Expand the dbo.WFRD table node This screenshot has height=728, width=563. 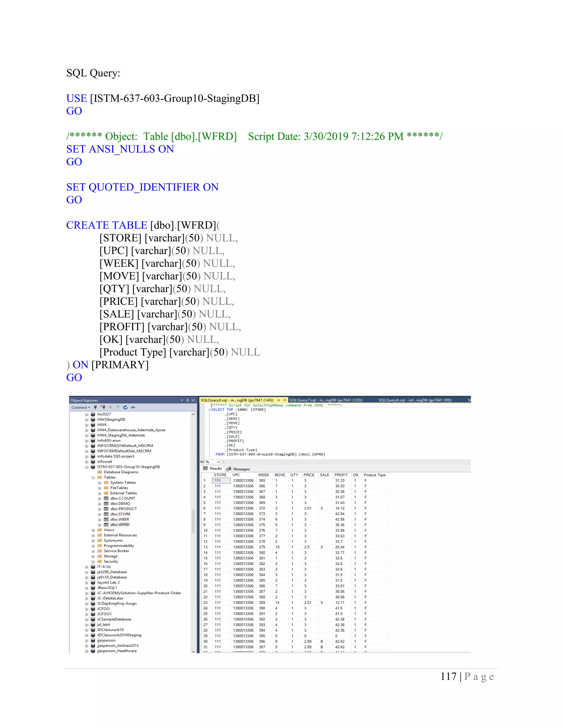point(100,525)
